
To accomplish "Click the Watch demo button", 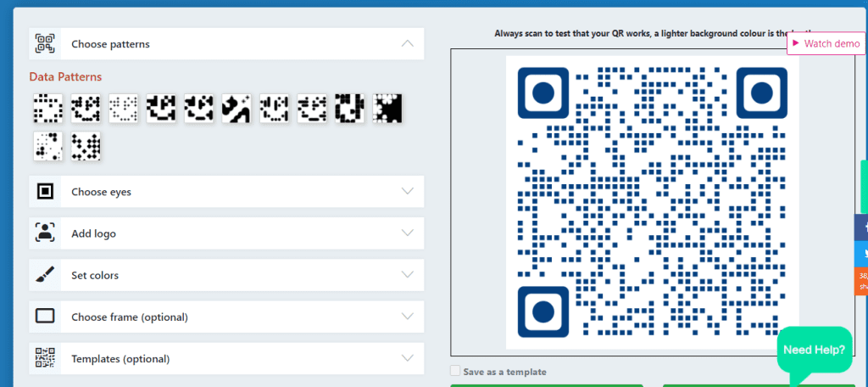I will (x=826, y=43).
